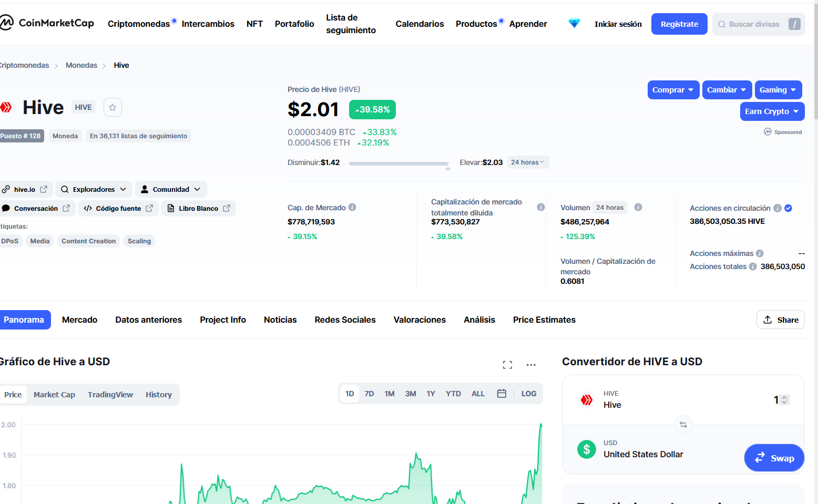Screen dimensions: 818x504
Task: Select the 1Y chart range
Action: [431, 394]
